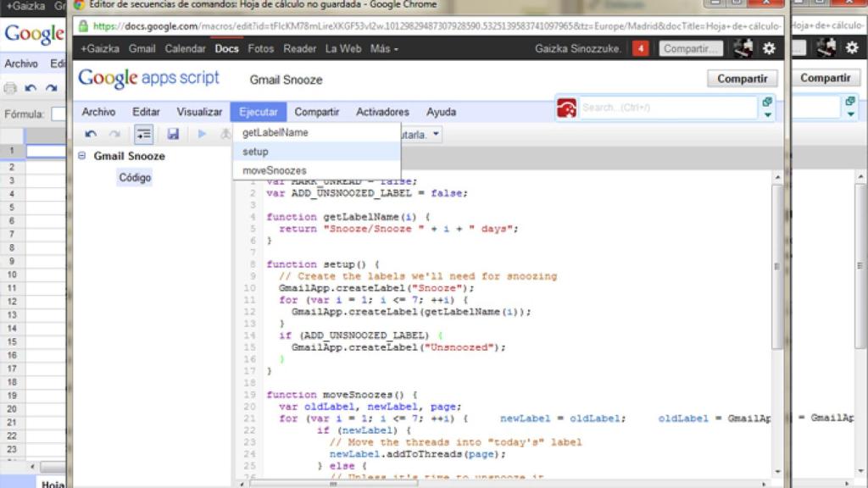
Task: Click the white Compartir button
Action: (742, 79)
